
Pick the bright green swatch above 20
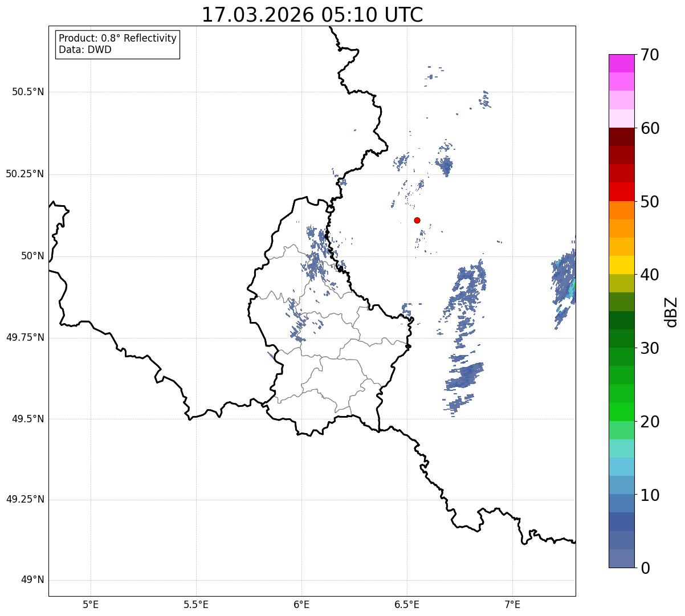pos(621,411)
